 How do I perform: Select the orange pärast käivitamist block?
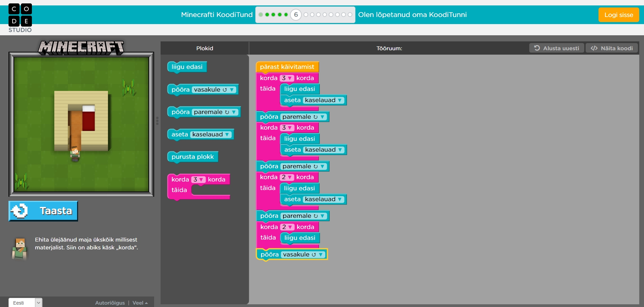click(287, 67)
